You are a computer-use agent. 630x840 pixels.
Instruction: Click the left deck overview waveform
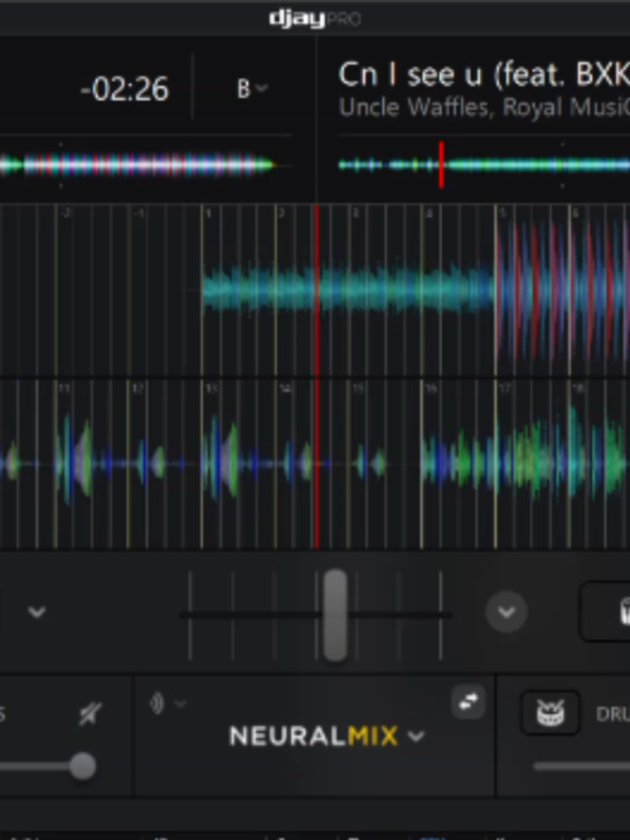coord(144,165)
